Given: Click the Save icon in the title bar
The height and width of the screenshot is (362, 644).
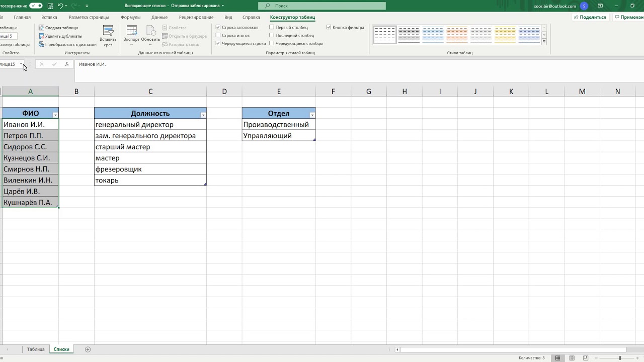Looking at the screenshot, I should [x=50, y=6].
